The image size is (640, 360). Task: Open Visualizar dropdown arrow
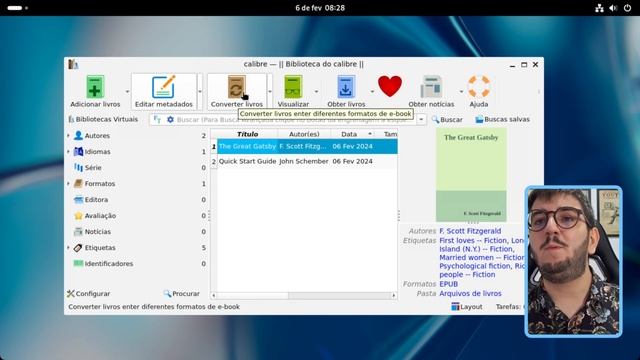point(316,91)
